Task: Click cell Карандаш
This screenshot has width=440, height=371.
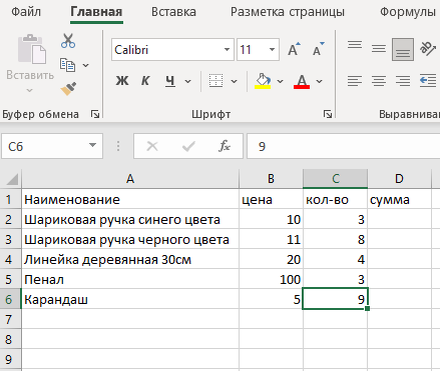Action: (130, 299)
